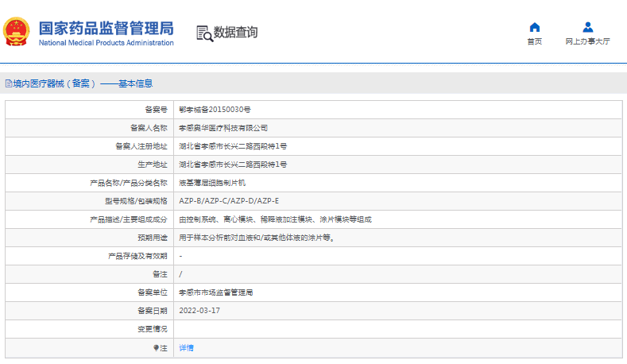Click the 备案号 value 鄂孝械备20150030号

[215, 109]
